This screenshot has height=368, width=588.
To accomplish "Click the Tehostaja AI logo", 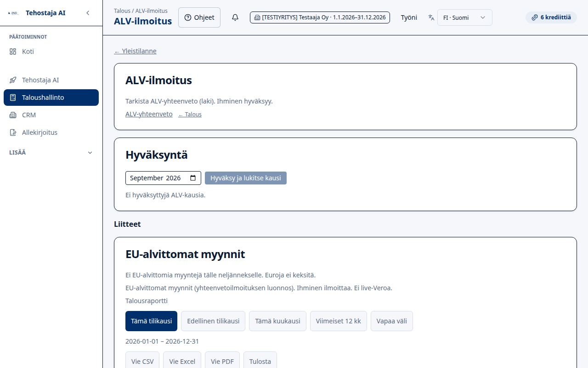I will click(x=13, y=13).
